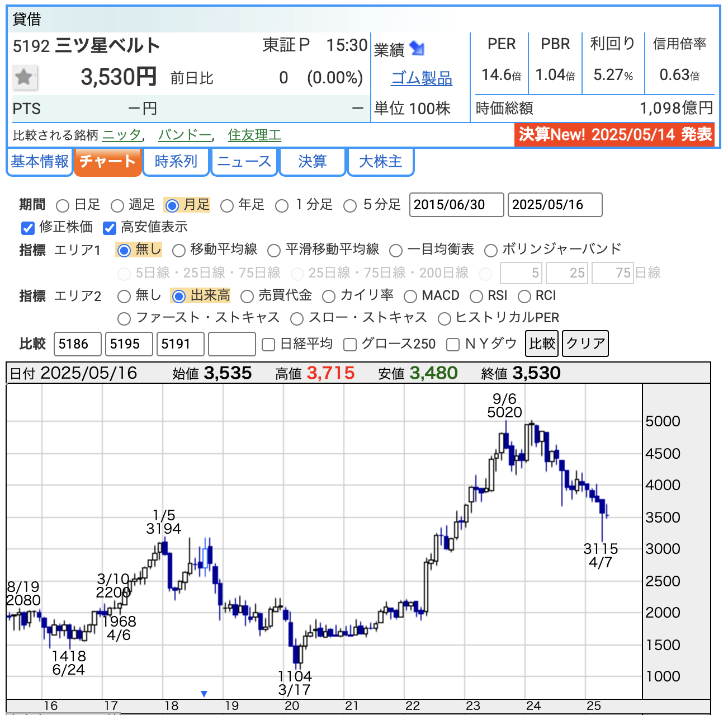The image size is (728, 715).
Task: Enable 日経平均 comparison checkbox
Action: [268, 345]
